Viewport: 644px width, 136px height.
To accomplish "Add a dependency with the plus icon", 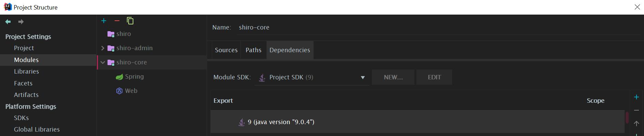I will pyautogui.click(x=636, y=97).
